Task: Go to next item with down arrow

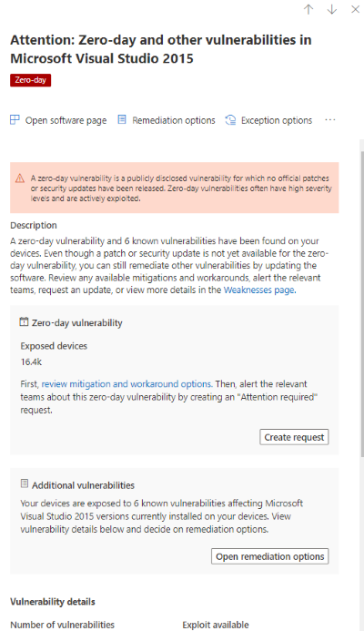Action: click(x=332, y=9)
